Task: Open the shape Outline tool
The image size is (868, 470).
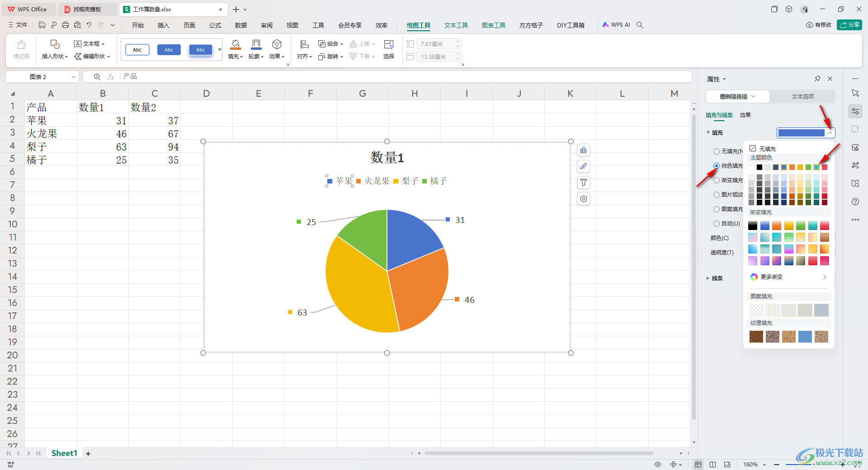Action: click(x=256, y=50)
